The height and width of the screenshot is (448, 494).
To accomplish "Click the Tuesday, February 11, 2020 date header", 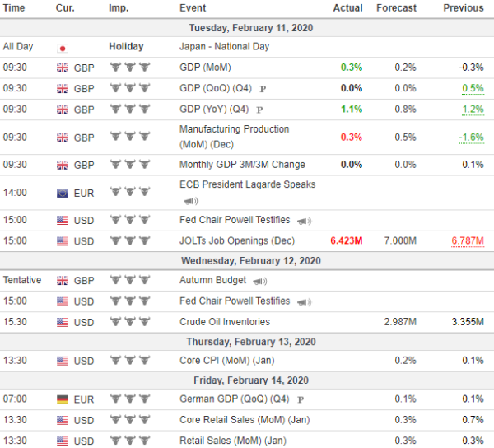I will 251,28.
